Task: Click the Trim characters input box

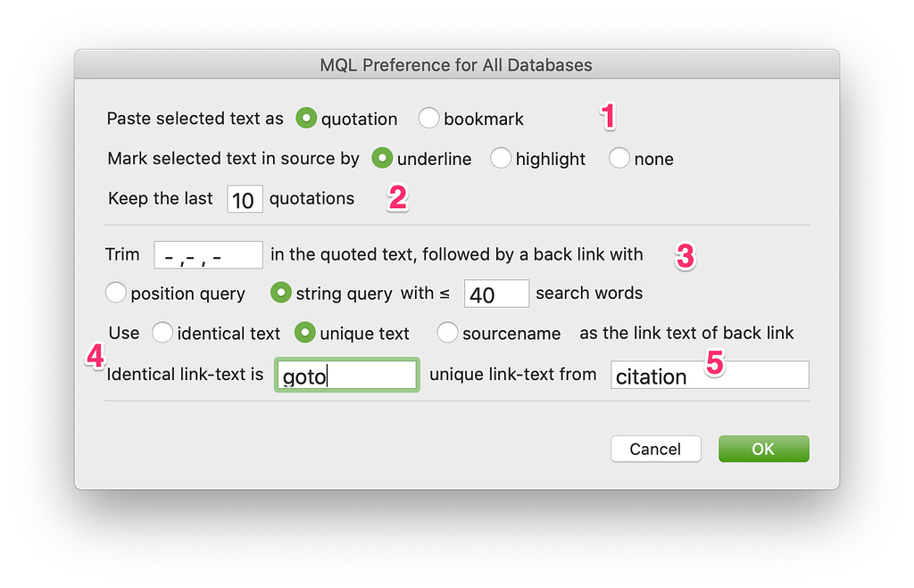Action: [x=207, y=254]
